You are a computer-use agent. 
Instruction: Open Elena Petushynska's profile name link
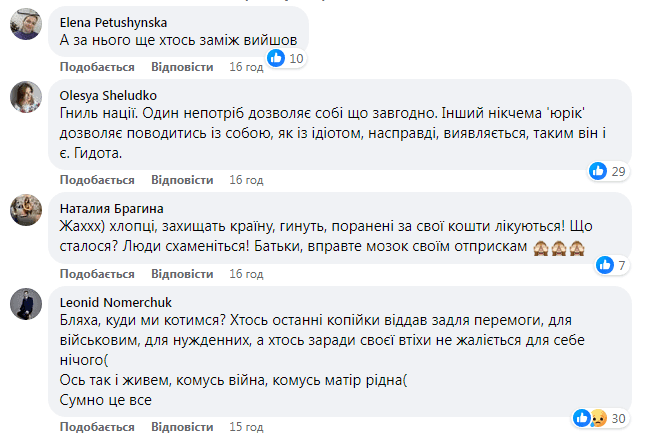pyautogui.click(x=115, y=21)
